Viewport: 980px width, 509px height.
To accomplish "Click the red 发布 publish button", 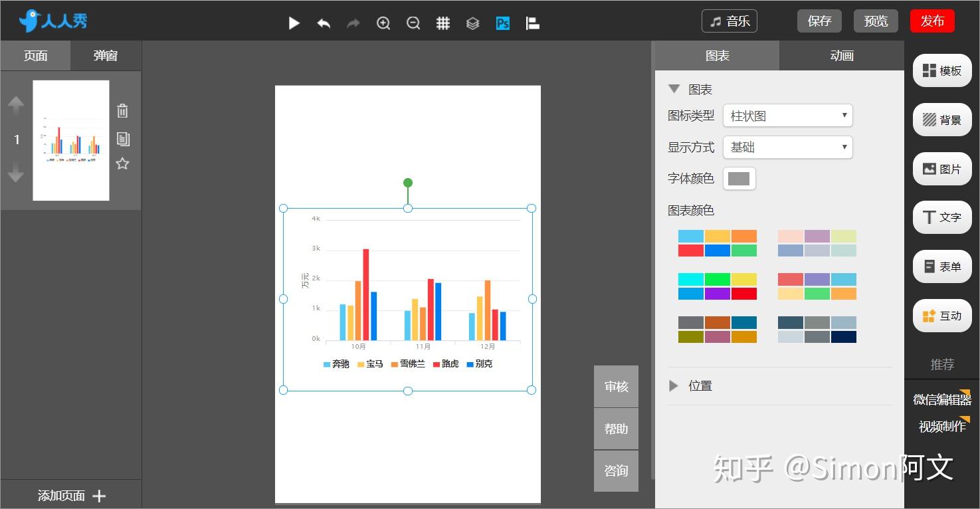I will coord(932,21).
